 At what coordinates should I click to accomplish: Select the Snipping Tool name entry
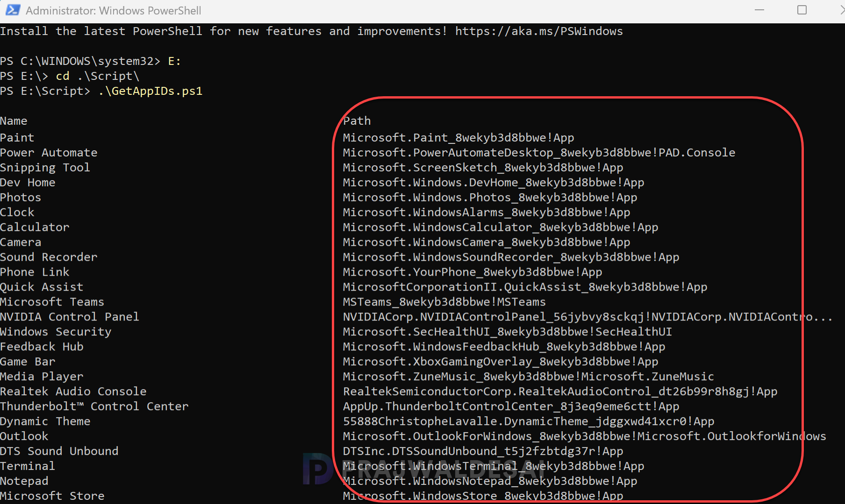coord(45,168)
